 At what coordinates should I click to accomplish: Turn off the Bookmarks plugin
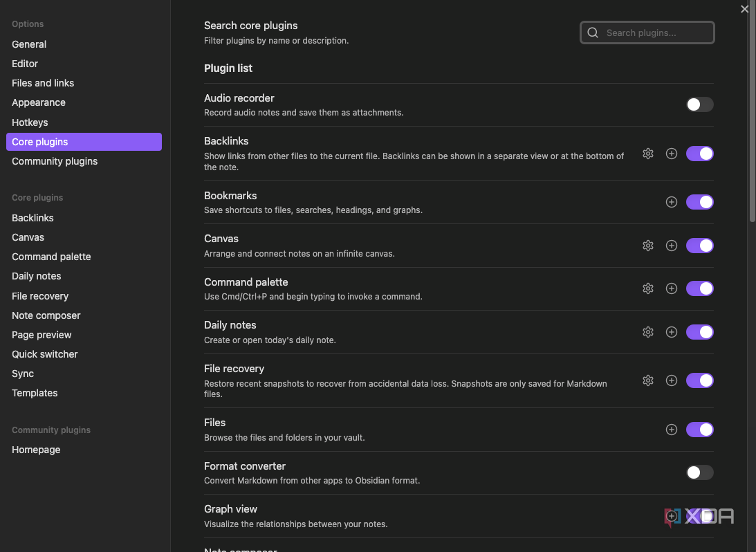click(699, 202)
